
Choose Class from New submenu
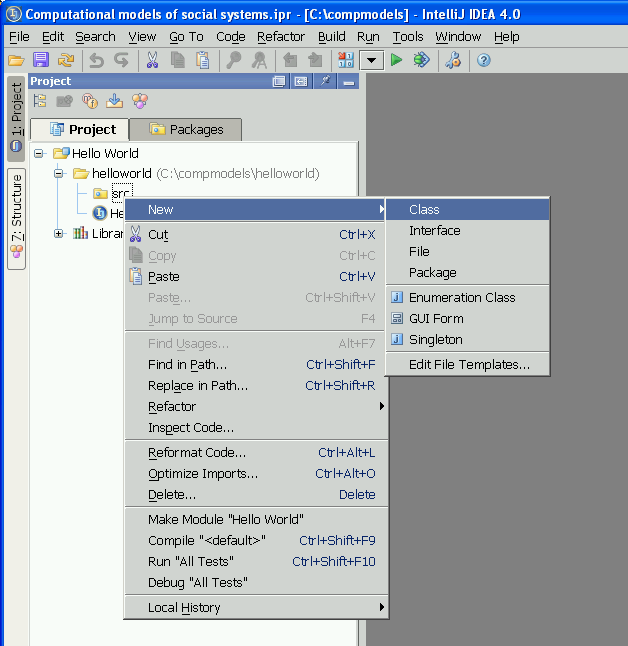click(468, 210)
